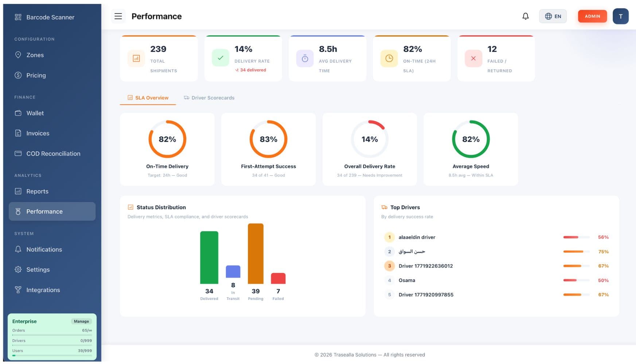The height and width of the screenshot is (364, 636).
Task: Click the notification bell icon in header
Action: point(525,16)
